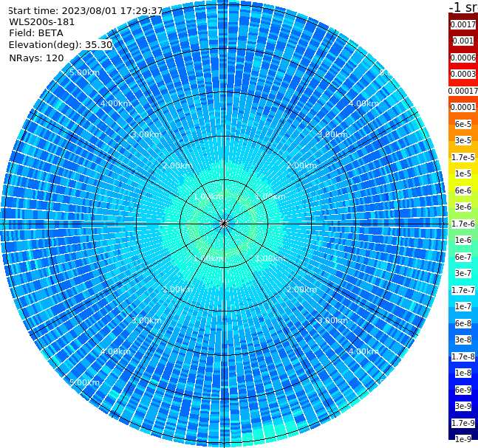Click the lower-left 5.00km range ring label
The image size is (478, 448).
tap(84, 382)
